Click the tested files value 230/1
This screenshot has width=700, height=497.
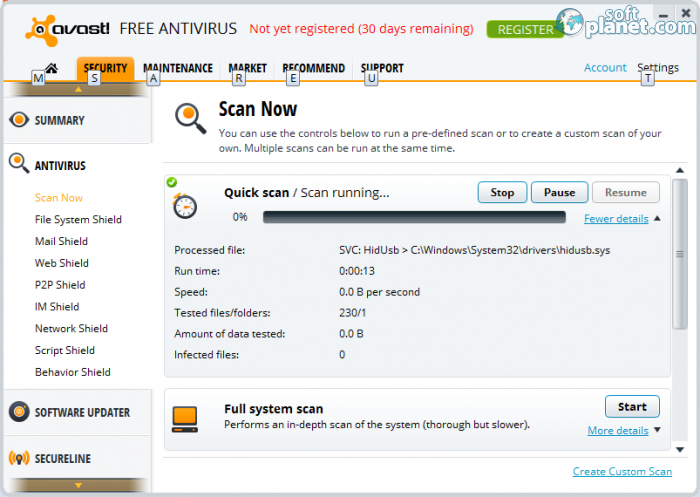352,313
